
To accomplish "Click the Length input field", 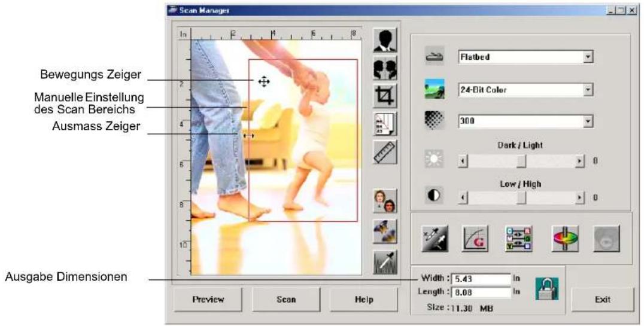I will pyautogui.click(x=481, y=293).
